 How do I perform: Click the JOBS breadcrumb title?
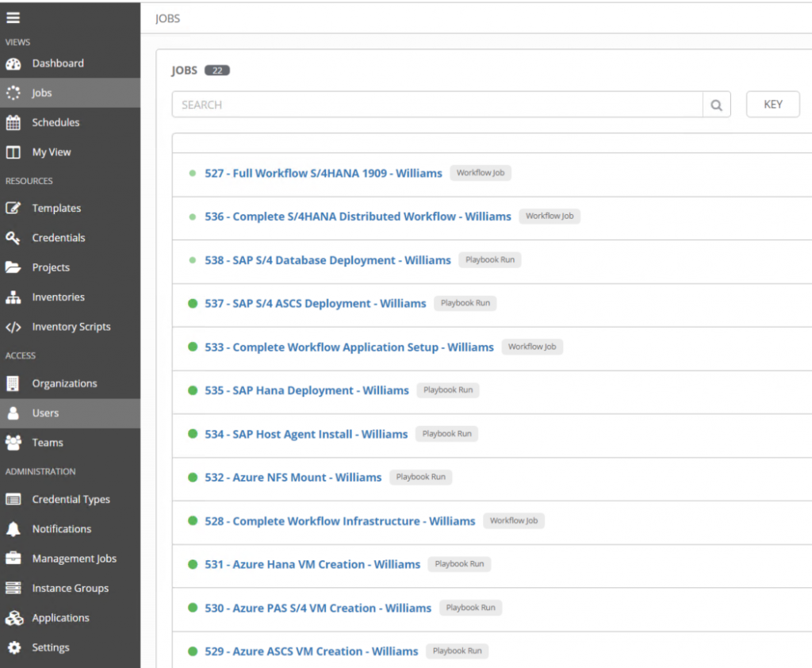(x=168, y=19)
